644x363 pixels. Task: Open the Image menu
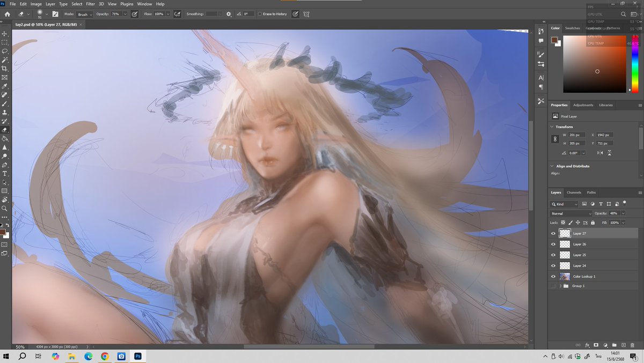pos(36,4)
